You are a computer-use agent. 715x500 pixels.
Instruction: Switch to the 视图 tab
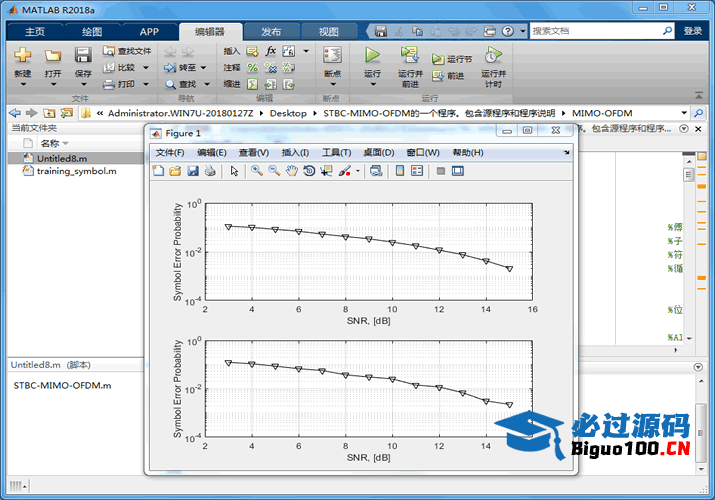328,31
